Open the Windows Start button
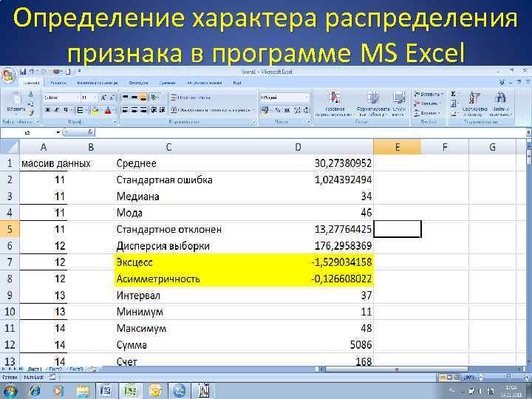 (10, 391)
